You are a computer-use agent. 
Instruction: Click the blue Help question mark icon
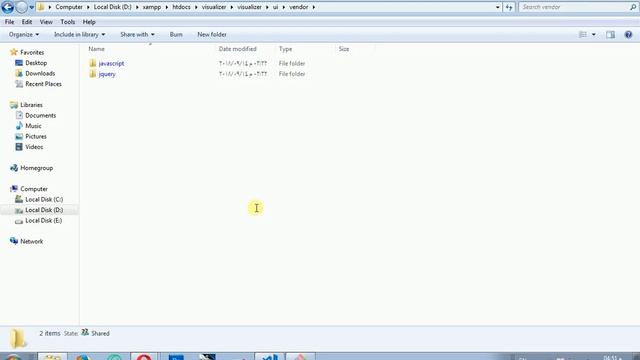pyautogui.click(x=628, y=35)
